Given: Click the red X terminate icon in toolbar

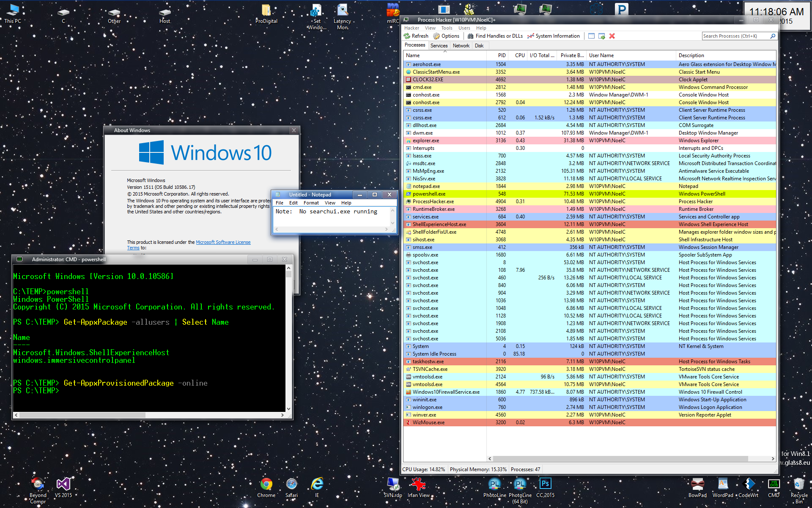Looking at the screenshot, I should point(612,36).
